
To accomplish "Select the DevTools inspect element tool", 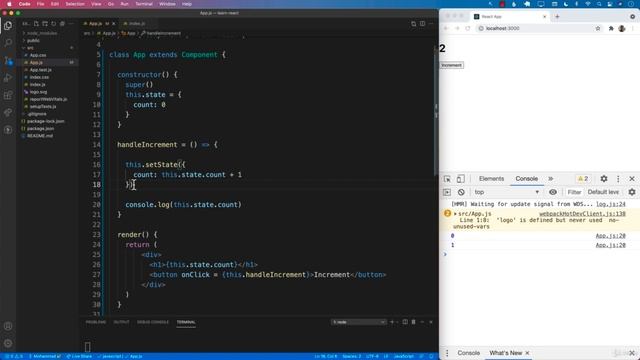I will [x=447, y=179].
